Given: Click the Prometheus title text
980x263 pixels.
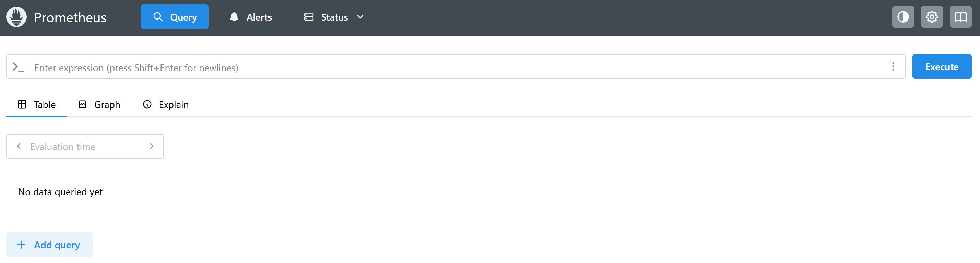Looking at the screenshot, I should point(70,17).
